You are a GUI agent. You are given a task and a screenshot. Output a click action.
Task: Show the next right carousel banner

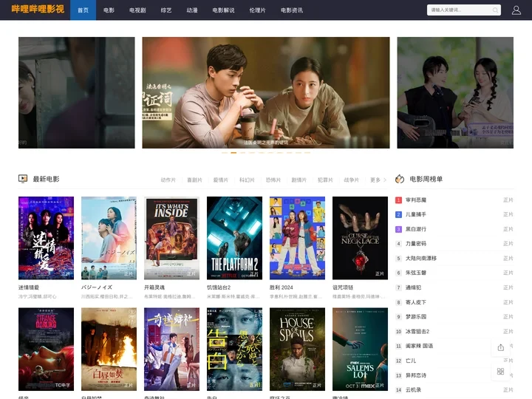(x=455, y=92)
